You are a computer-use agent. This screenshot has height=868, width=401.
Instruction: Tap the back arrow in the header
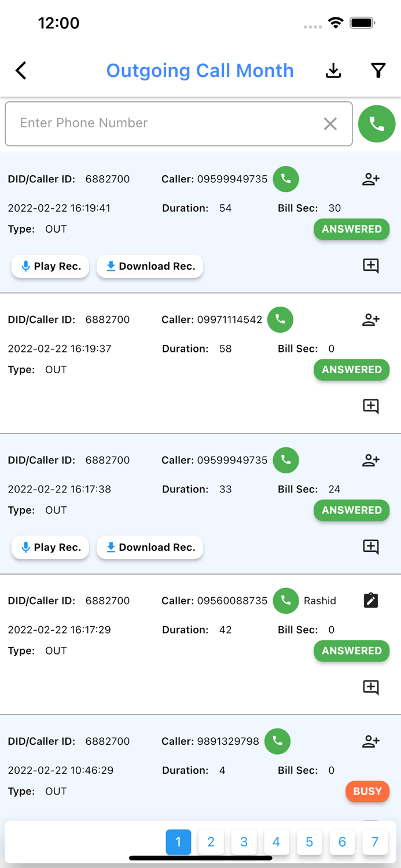click(21, 71)
